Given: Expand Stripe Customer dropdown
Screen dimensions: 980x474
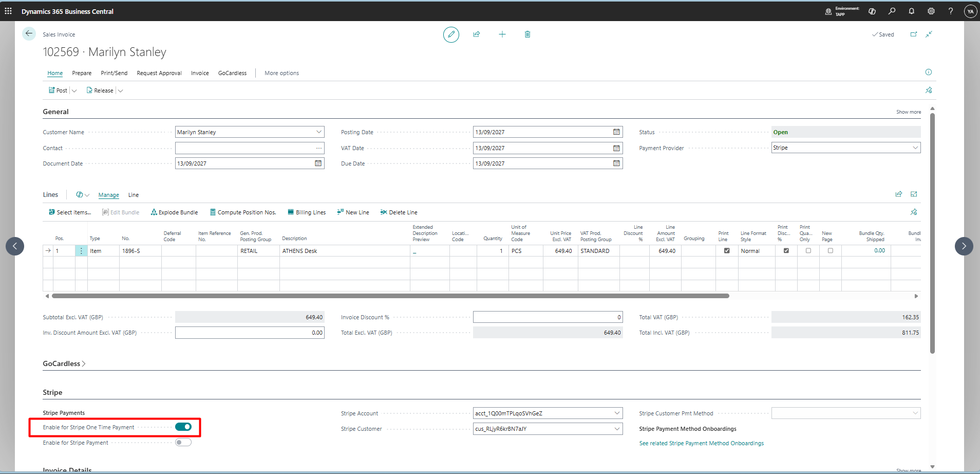Looking at the screenshot, I should pyautogui.click(x=617, y=429).
